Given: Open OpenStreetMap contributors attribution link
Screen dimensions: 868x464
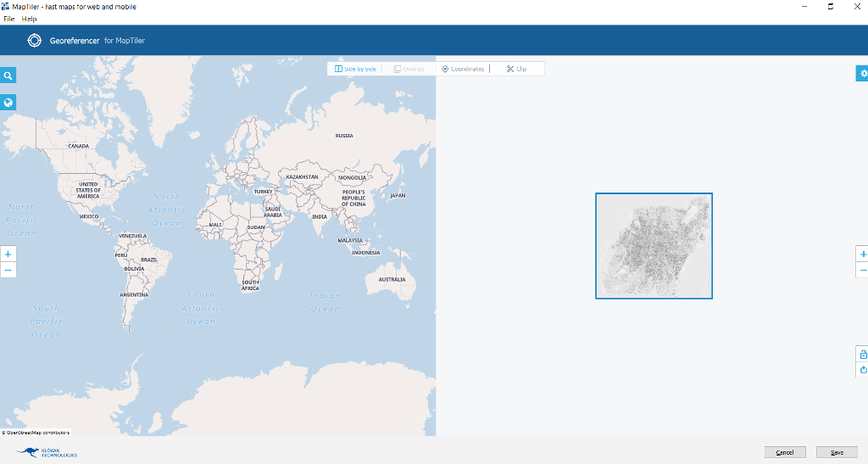Looking at the screenshot, I should pos(37,433).
